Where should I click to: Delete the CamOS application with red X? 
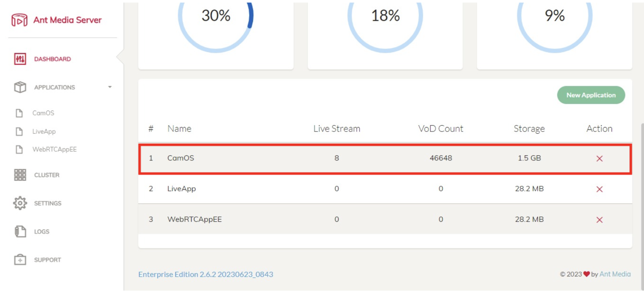point(599,158)
